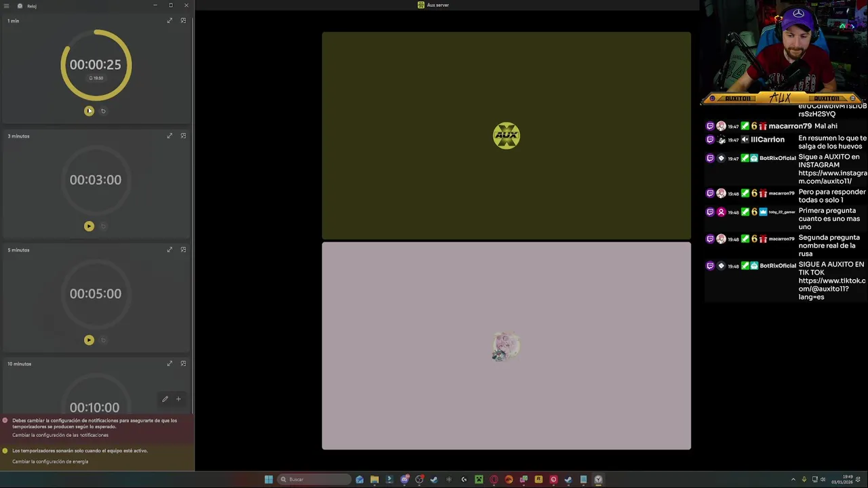868x488 pixels.
Task: Expand the 10 minutos timer view
Action: [170, 363]
